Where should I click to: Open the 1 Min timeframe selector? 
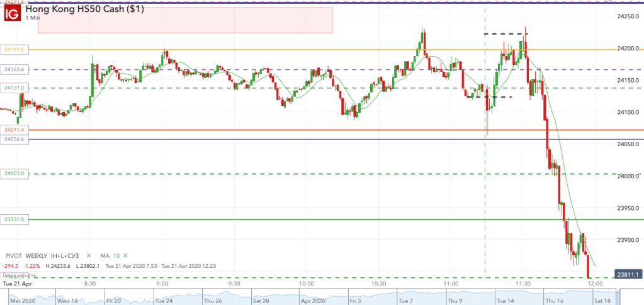(x=33, y=18)
